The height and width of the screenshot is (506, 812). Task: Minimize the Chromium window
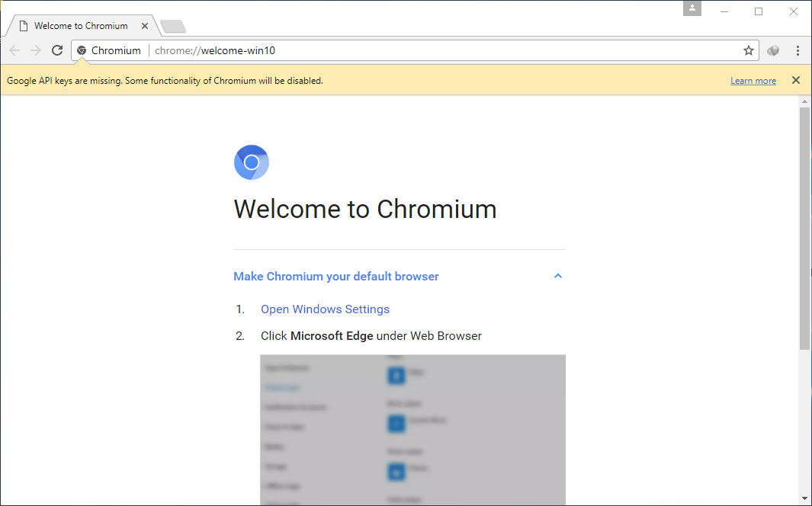tap(724, 11)
